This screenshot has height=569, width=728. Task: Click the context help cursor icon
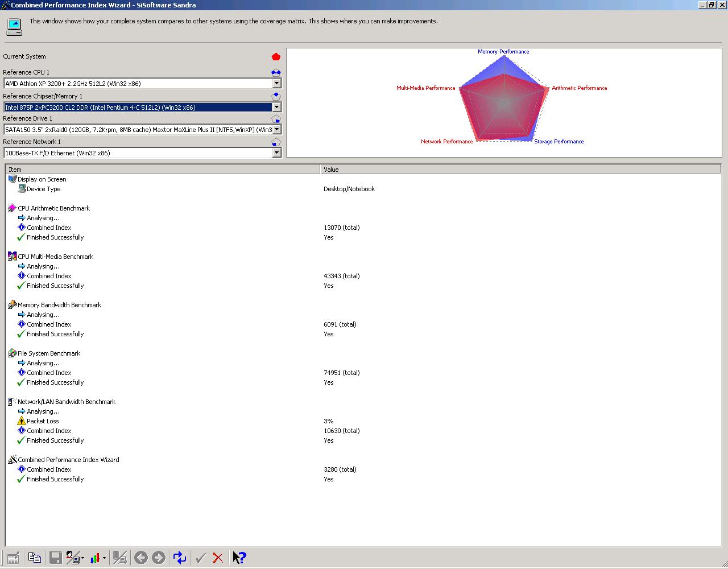point(239,558)
